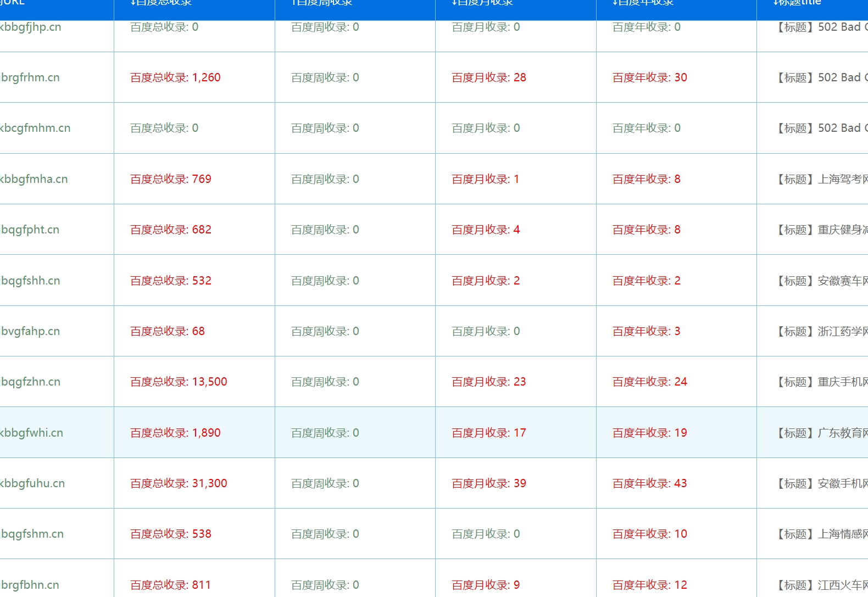868x597 pixels.
Task: Sort by the 百度月收录 column header
Action: click(482, 3)
